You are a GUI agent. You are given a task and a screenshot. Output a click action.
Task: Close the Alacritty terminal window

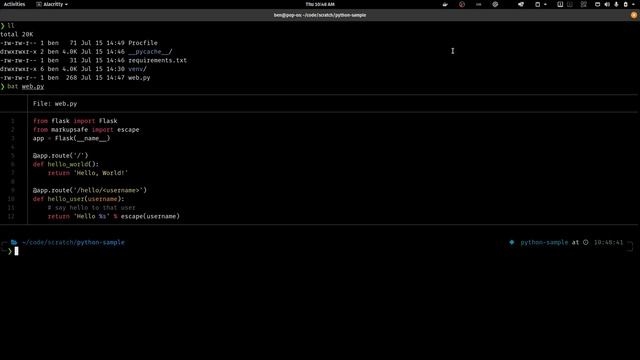[x=634, y=15]
